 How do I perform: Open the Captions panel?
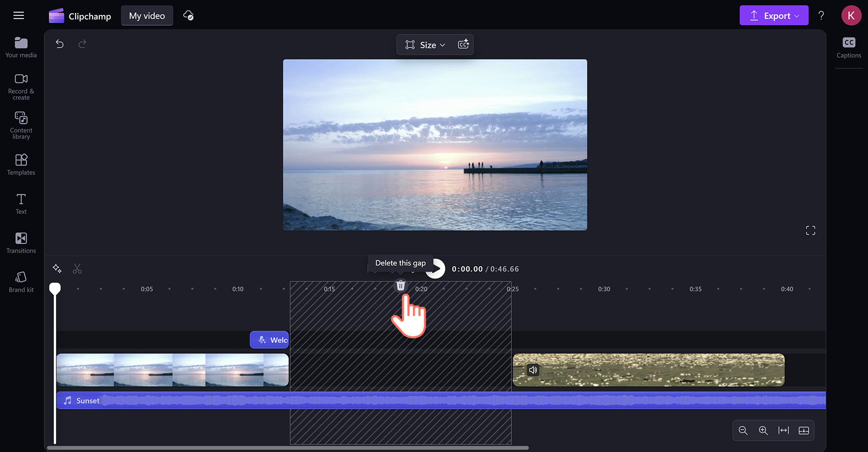click(x=849, y=48)
